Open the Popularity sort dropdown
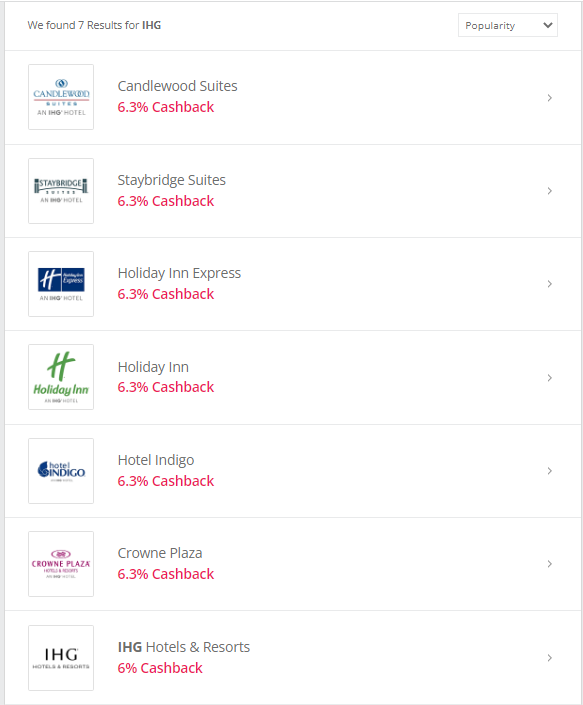Screen dimensions: 583x705 pos(508,25)
